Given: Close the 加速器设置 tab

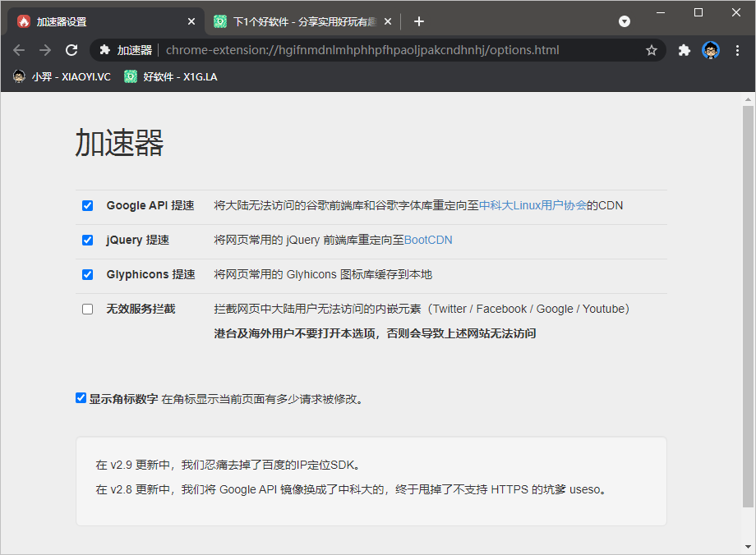Looking at the screenshot, I should [192, 21].
